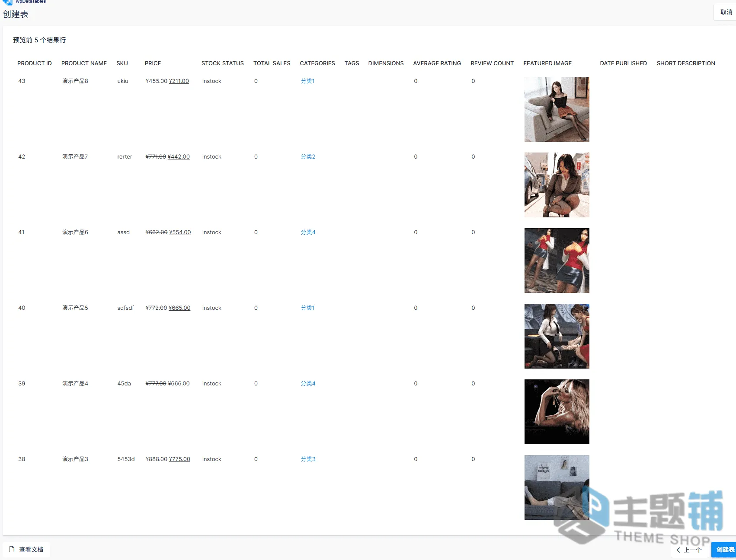Viewport: 736px width, 560px height.
Task: Click SKU value 45da
Action: coord(124,383)
